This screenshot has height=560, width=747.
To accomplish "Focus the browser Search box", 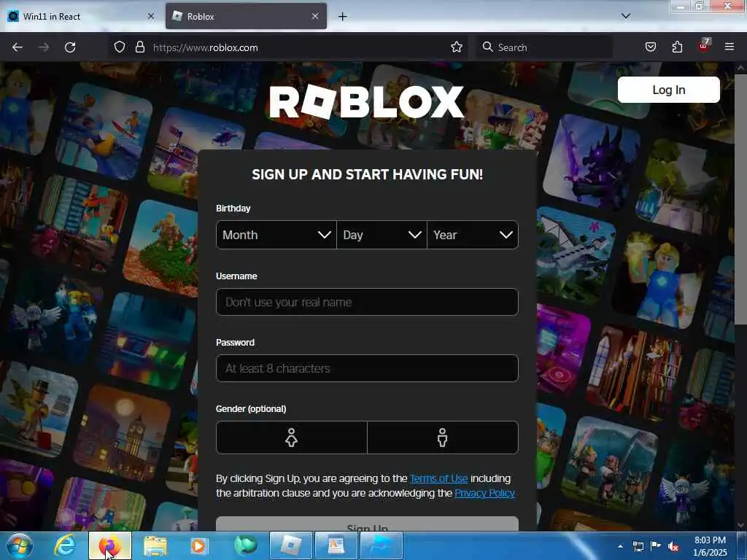I will (x=544, y=47).
